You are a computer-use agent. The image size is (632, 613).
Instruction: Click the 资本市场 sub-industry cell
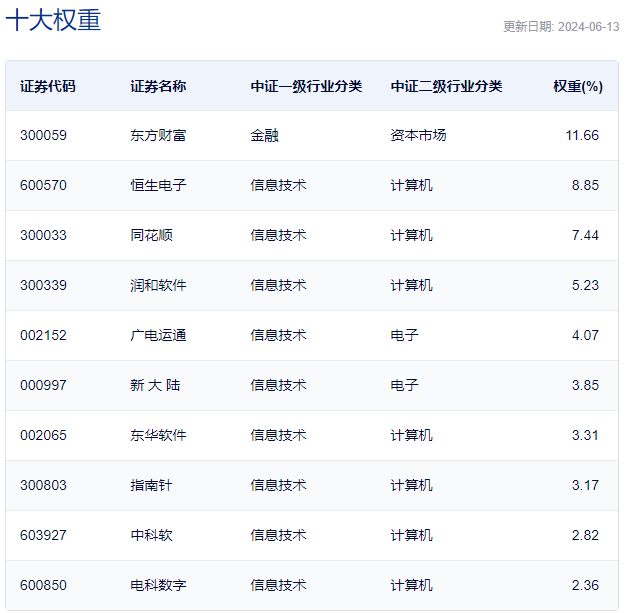(x=418, y=135)
